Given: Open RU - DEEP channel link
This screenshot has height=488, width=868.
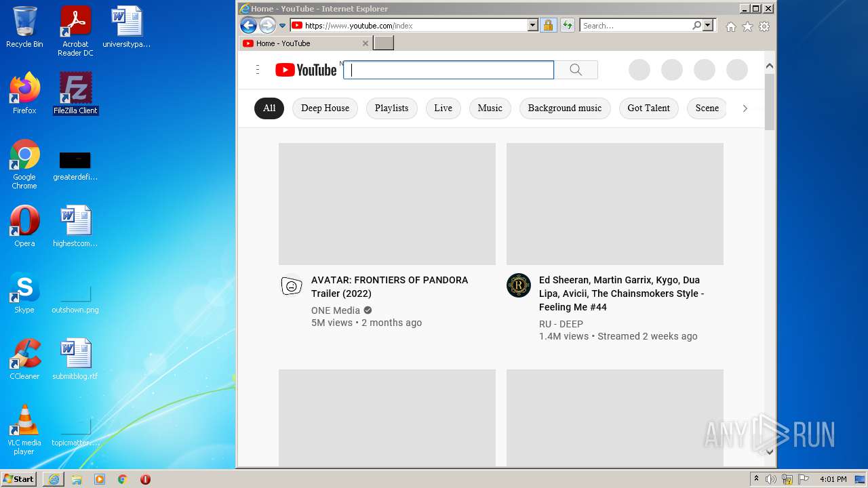Looking at the screenshot, I should coord(561,324).
